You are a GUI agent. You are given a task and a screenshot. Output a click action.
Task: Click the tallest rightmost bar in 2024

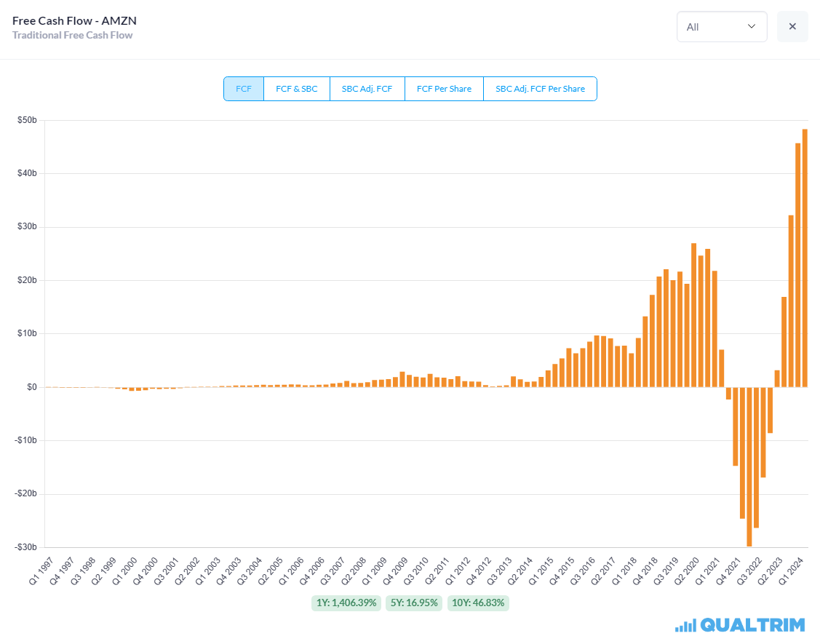coord(805,258)
